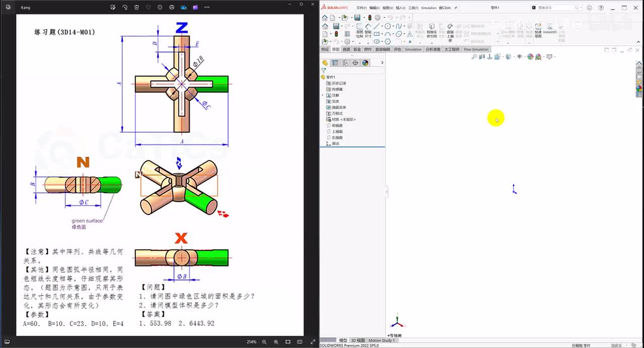Open the DisplayManager color sphere tab

click(365, 63)
